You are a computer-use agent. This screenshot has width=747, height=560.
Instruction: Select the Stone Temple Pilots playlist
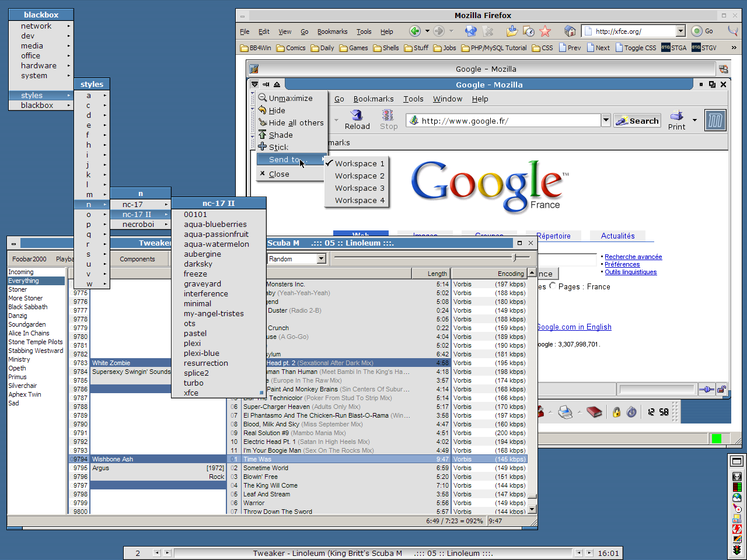36,342
